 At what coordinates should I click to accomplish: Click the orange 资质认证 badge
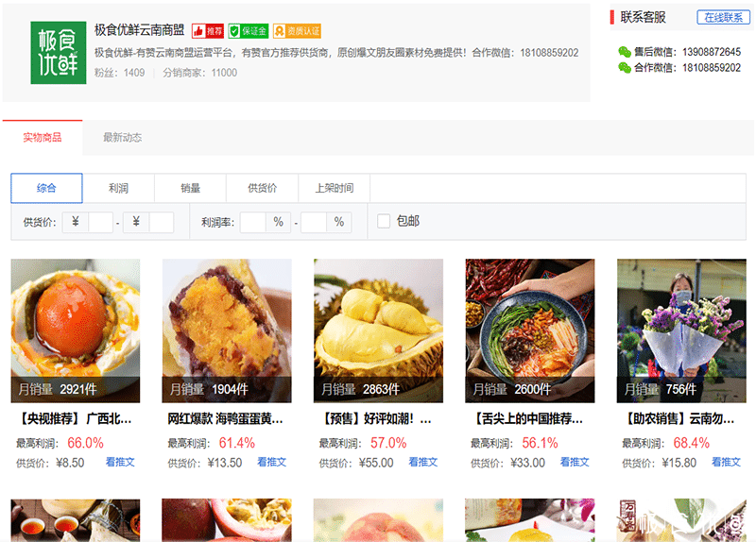point(297,31)
